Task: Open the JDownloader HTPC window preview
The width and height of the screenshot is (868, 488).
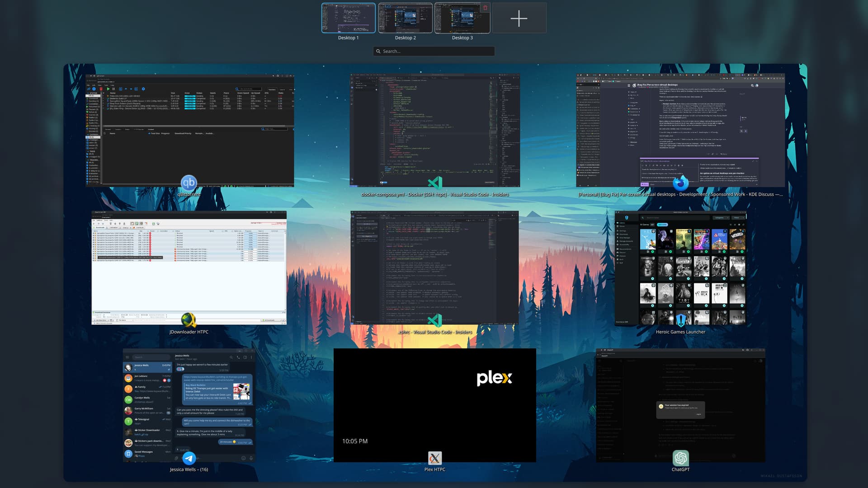Action: pos(189,267)
